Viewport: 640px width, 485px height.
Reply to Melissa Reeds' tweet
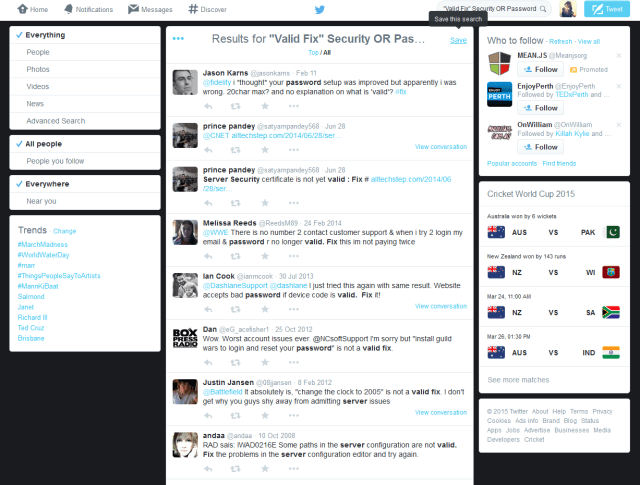[x=208, y=256]
